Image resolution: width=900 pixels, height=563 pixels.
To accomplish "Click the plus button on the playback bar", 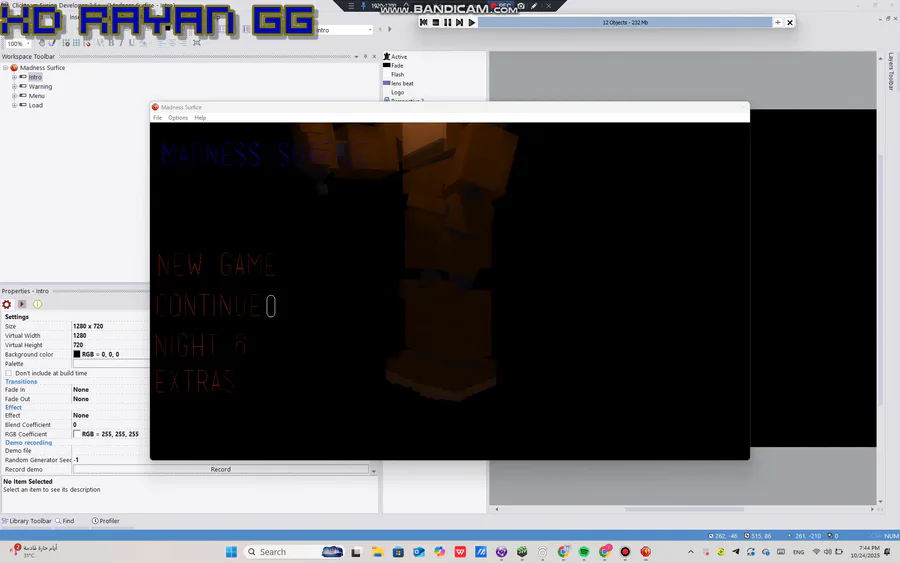I will coord(778,22).
